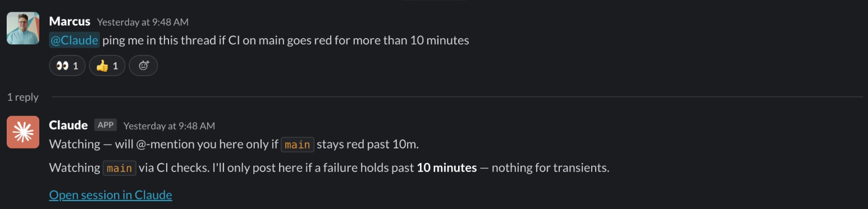868x209 pixels.
Task: Click the 1 reply thread count
Action: [22, 97]
